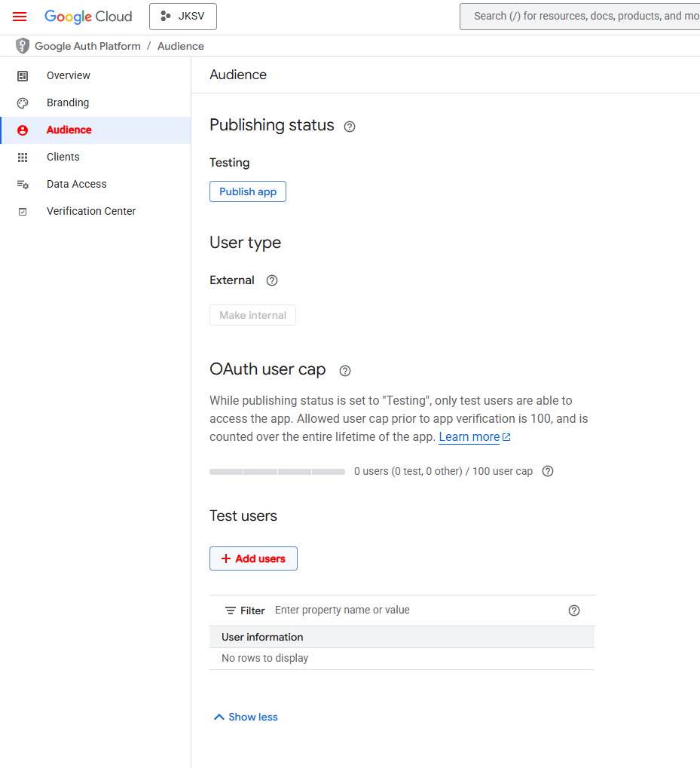
Task: Click the Google Cloud logo
Action: [x=88, y=17]
